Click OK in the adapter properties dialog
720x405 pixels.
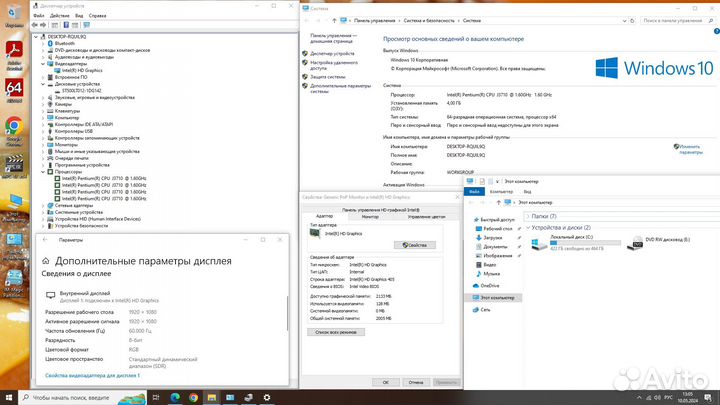click(x=385, y=382)
